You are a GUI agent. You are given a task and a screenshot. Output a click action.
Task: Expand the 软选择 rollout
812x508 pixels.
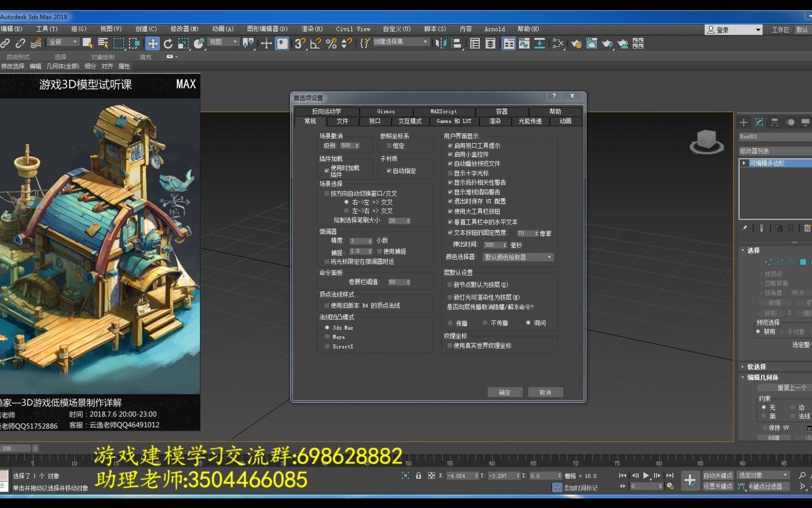click(x=743, y=367)
